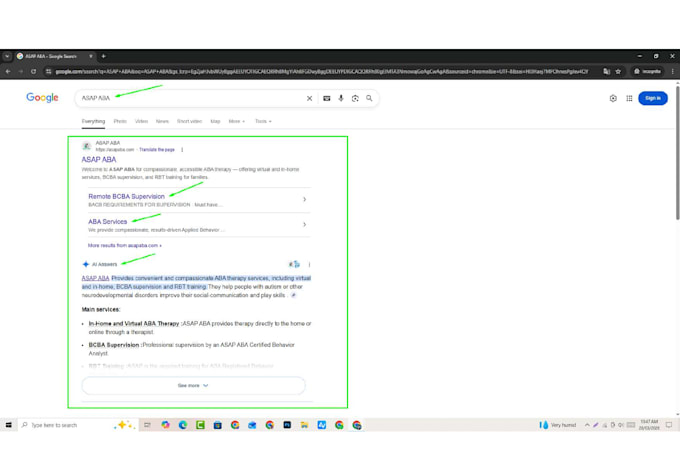
Task: Open Task View on the taskbar
Action: (x=147, y=425)
